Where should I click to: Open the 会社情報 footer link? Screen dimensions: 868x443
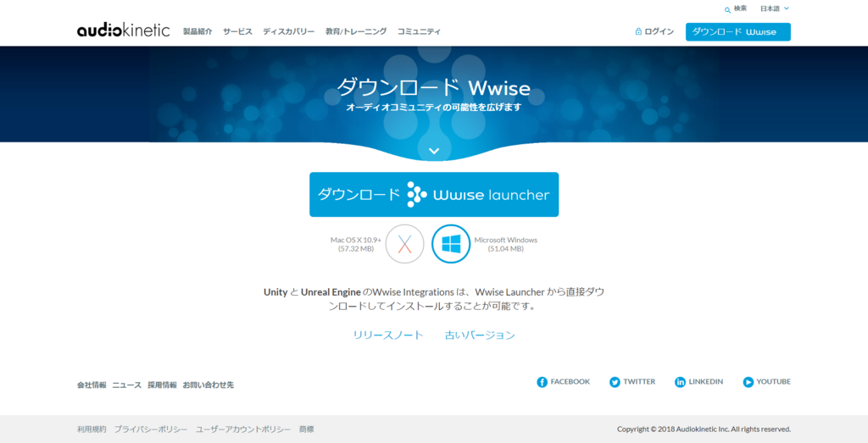tap(92, 385)
